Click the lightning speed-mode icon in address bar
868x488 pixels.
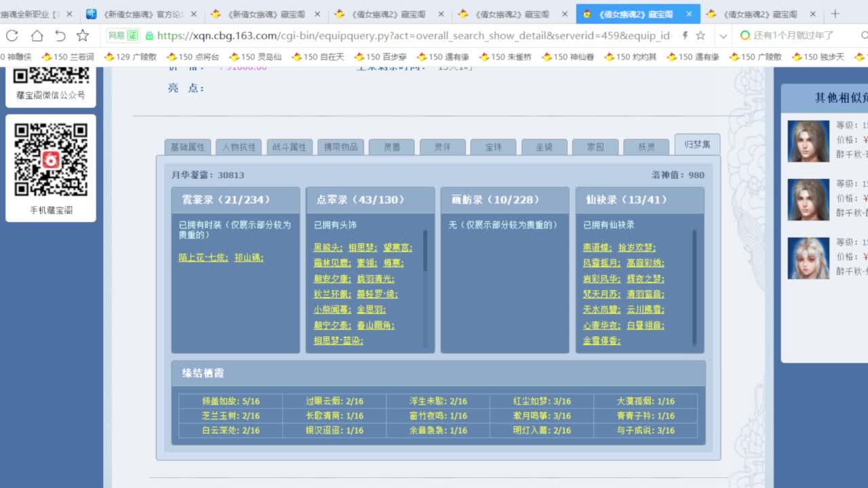pos(686,35)
